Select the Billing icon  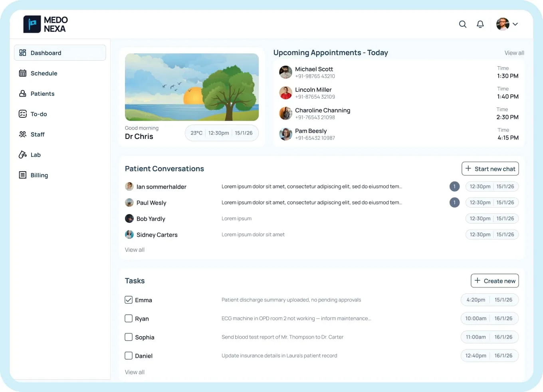click(x=23, y=175)
